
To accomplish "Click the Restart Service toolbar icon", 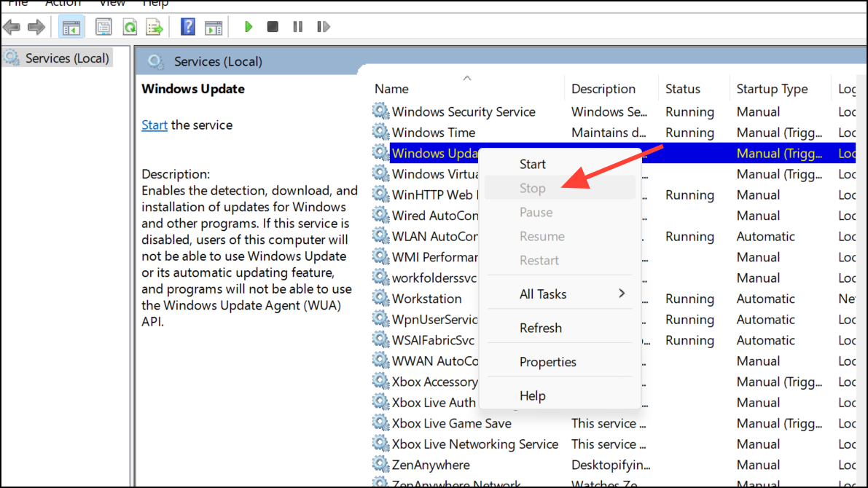I will coord(323,26).
